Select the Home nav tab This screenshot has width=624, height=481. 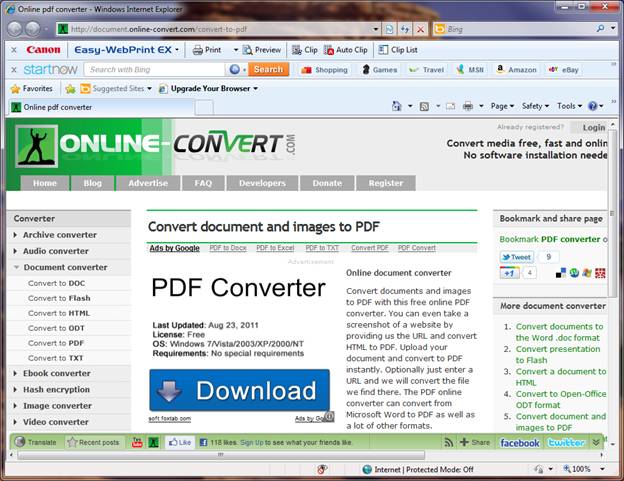point(45,183)
